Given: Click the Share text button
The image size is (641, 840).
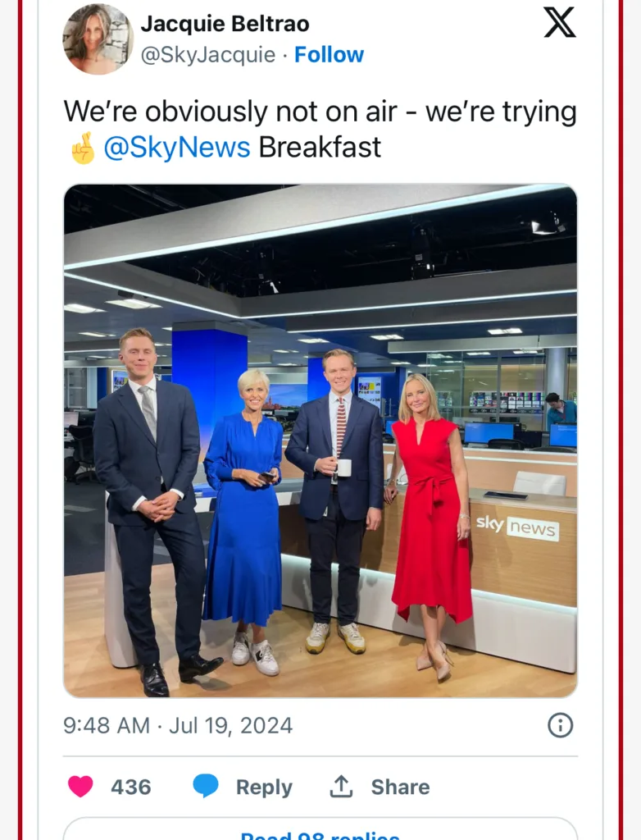Looking at the screenshot, I should (x=400, y=787).
